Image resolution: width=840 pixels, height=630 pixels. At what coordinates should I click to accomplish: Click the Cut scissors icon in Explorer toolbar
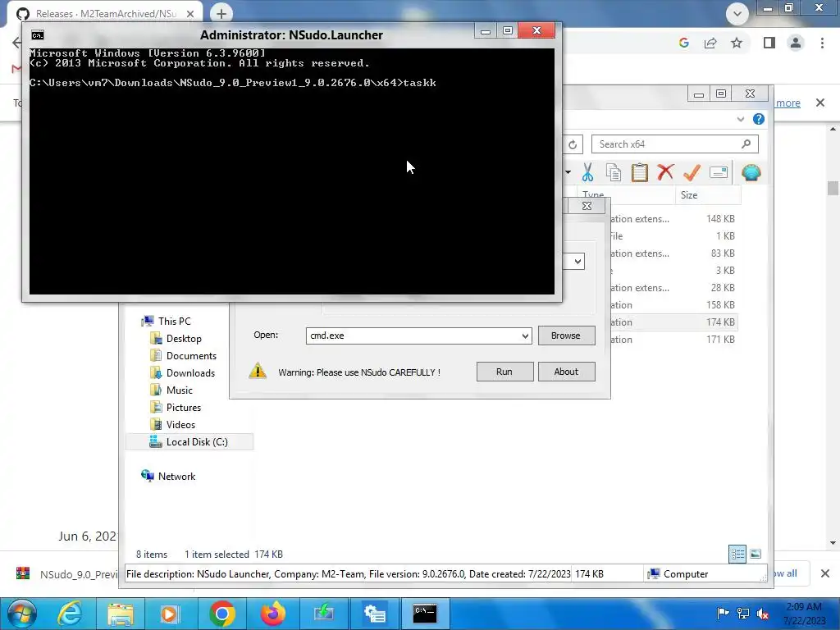click(587, 172)
